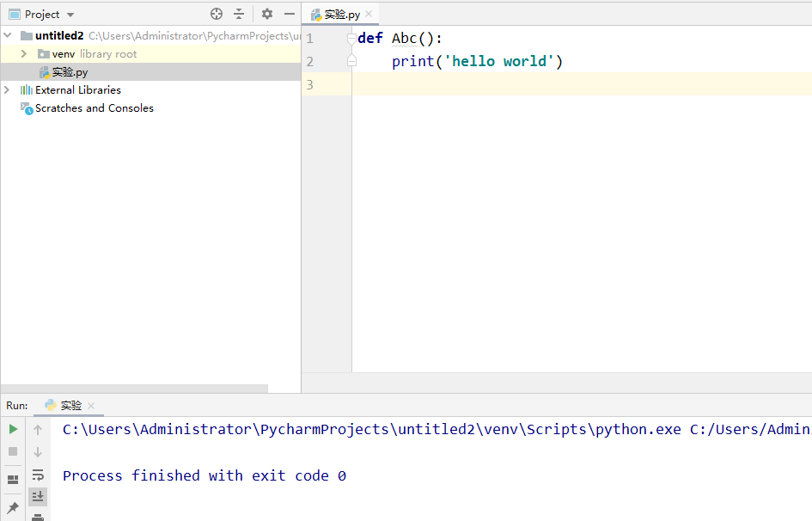Click the down arrow in Run toolbar
Image resolution: width=812 pixels, height=521 pixels.
[38, 452]
